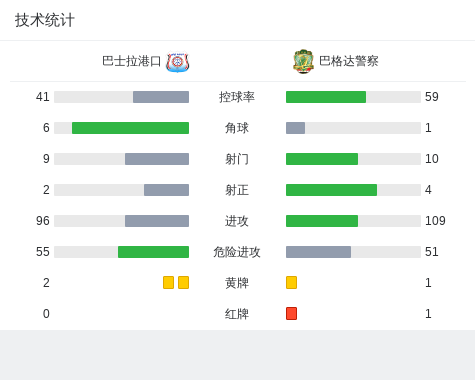The width and height of the screenshot is (475, 380).
Task: Click the green 6 corners bar
Action: (x=130, y=128)
